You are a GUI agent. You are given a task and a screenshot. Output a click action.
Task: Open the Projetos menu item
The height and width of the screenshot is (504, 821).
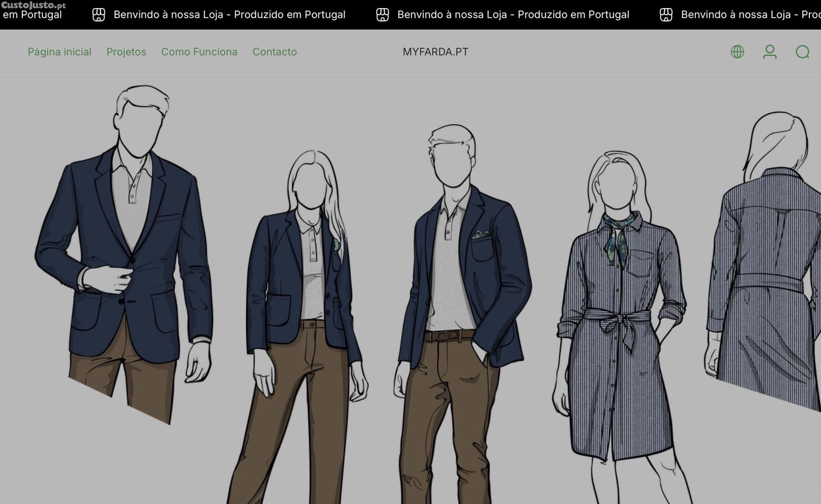click(126, 52)
